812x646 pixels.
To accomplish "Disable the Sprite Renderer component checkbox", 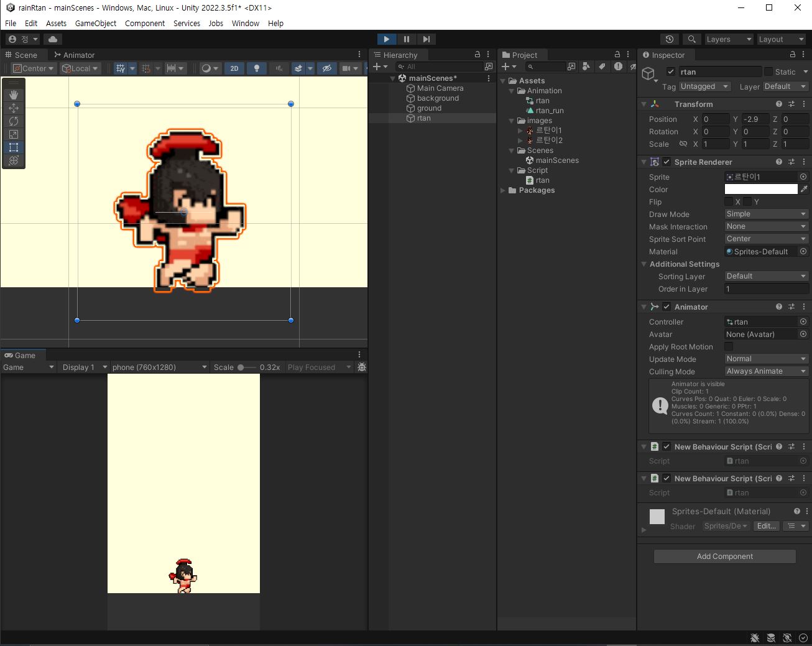I will point(667,162).
